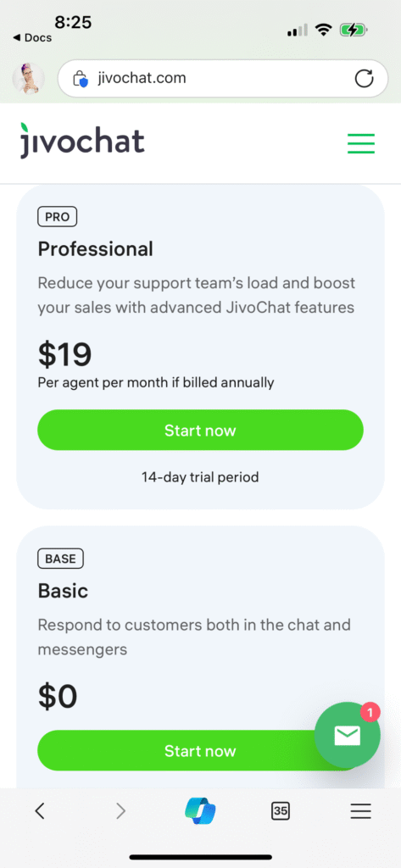Go forward with browser forward arrow
The width and height of the screenshot is (401, 868).
tap(120, 811)
